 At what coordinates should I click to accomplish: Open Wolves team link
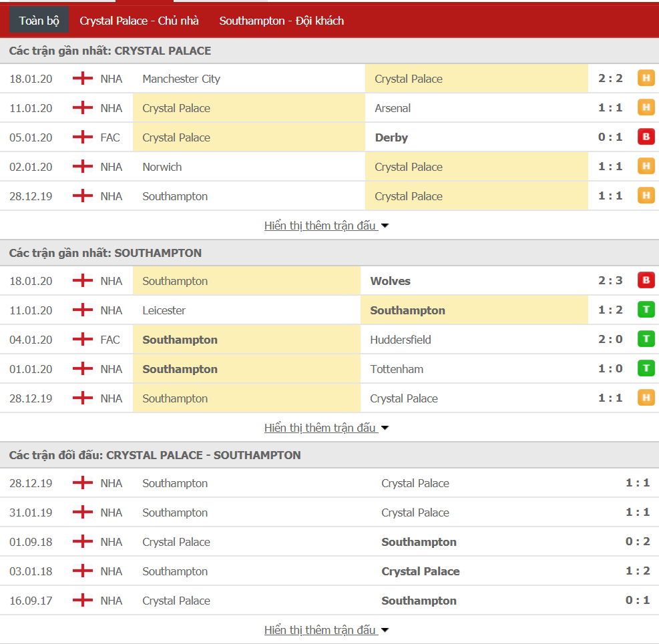[390, 281]
